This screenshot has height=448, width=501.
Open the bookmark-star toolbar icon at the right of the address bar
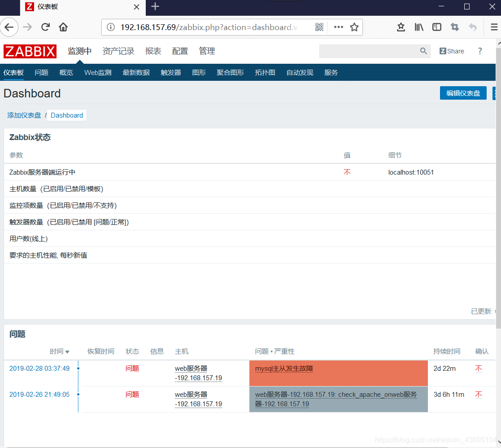point(401,27)
